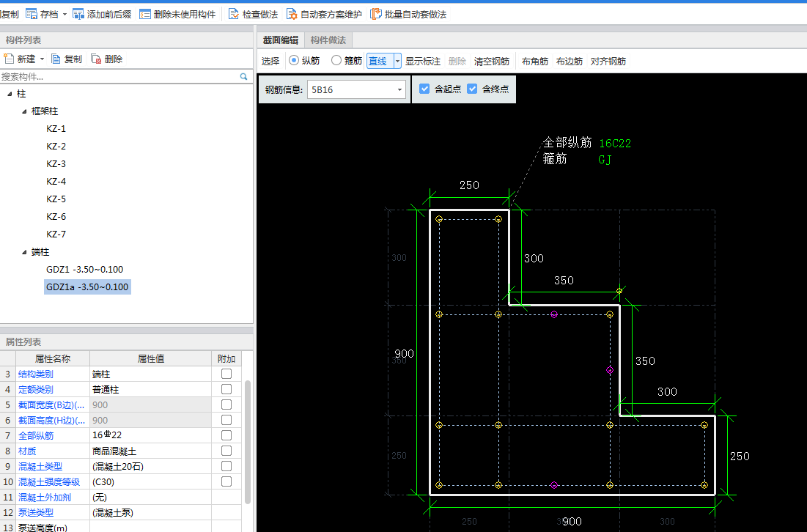Switch to the 截面编辑 tab
This screenshot has width=807, height=532.
click(x=281, y=40)
